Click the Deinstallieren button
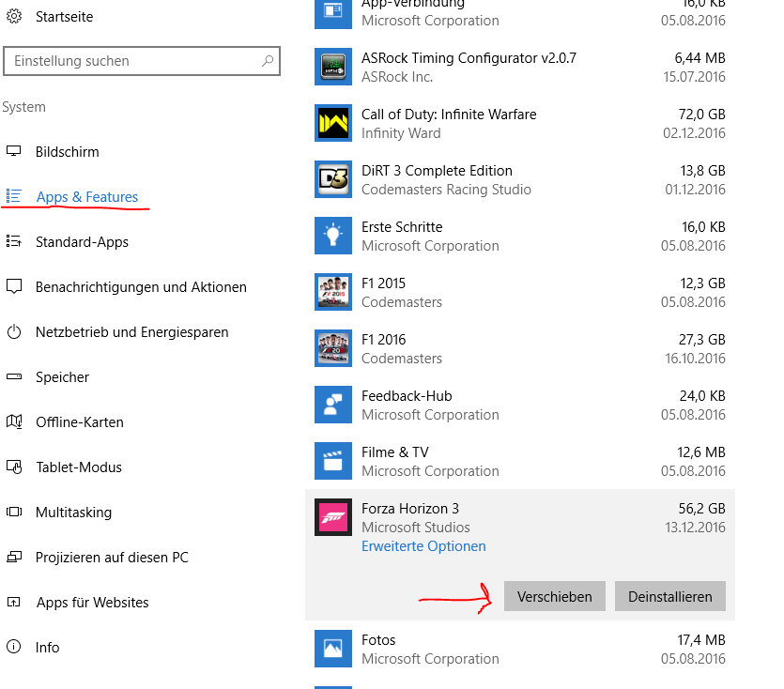Viewport: 784px width, 689px height. 670,596
